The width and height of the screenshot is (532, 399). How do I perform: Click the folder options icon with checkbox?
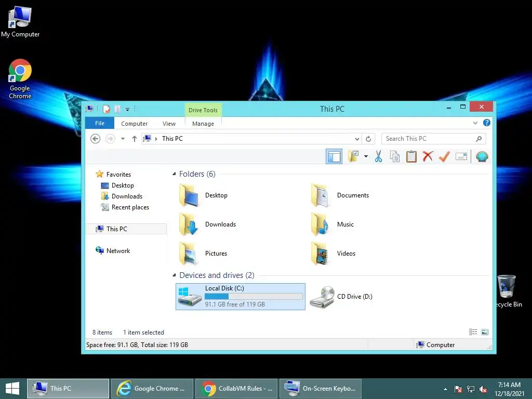(x=353, y=156)
